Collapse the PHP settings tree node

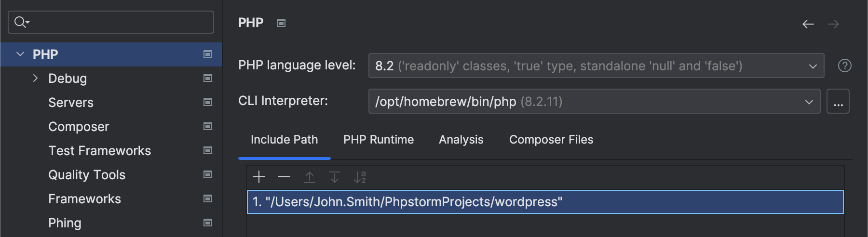[x=20, y=54]
